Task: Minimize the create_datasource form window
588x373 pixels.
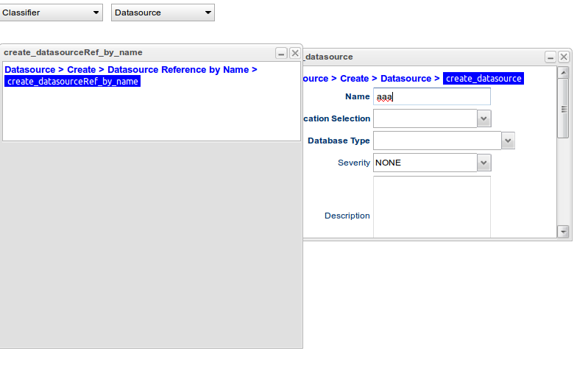Action: [550, 57]
